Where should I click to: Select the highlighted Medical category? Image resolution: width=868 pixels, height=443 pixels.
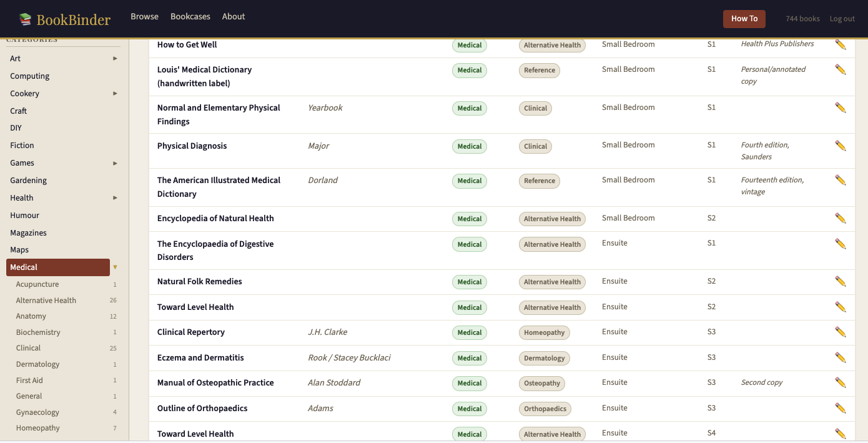pos(58,267)
